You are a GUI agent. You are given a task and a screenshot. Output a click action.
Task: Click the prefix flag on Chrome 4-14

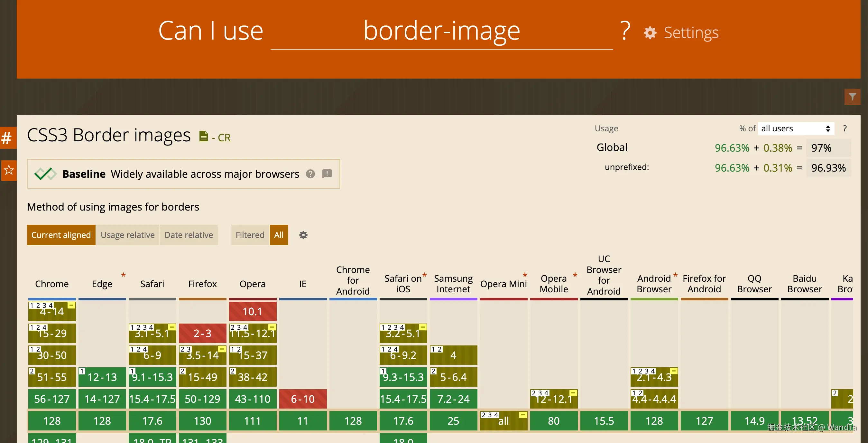pos(71,306)
